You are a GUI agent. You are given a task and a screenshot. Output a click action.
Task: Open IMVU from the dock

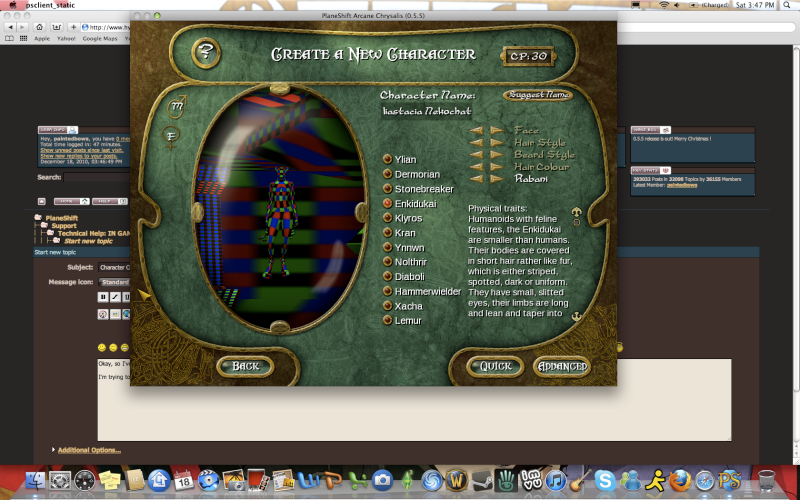click(x=531, y=480)
